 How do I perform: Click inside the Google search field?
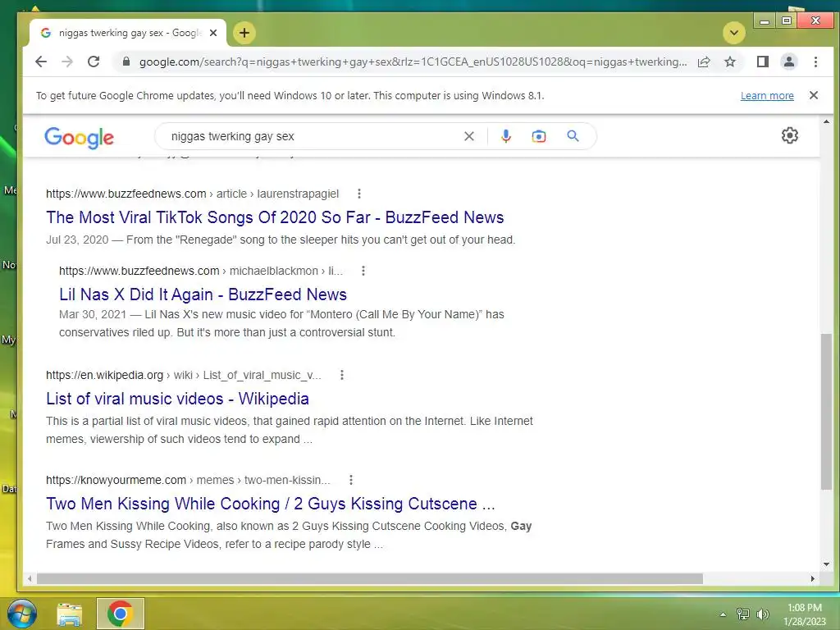click(311, 136)
